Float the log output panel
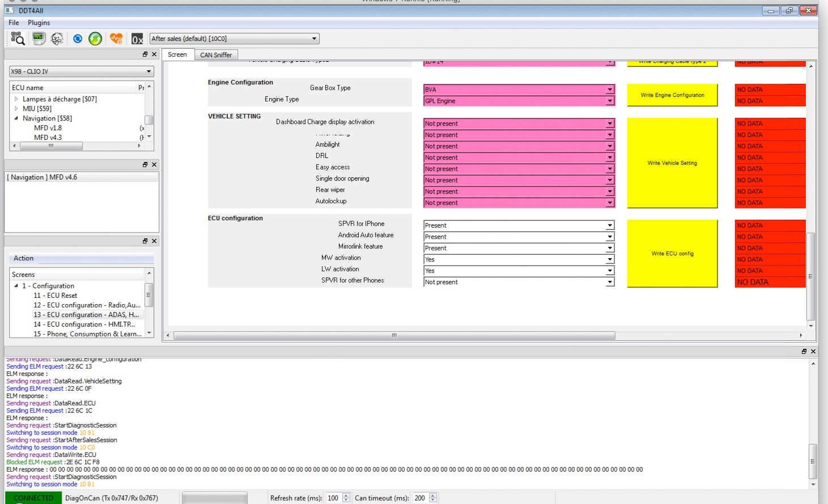 [x=804, y=352]
